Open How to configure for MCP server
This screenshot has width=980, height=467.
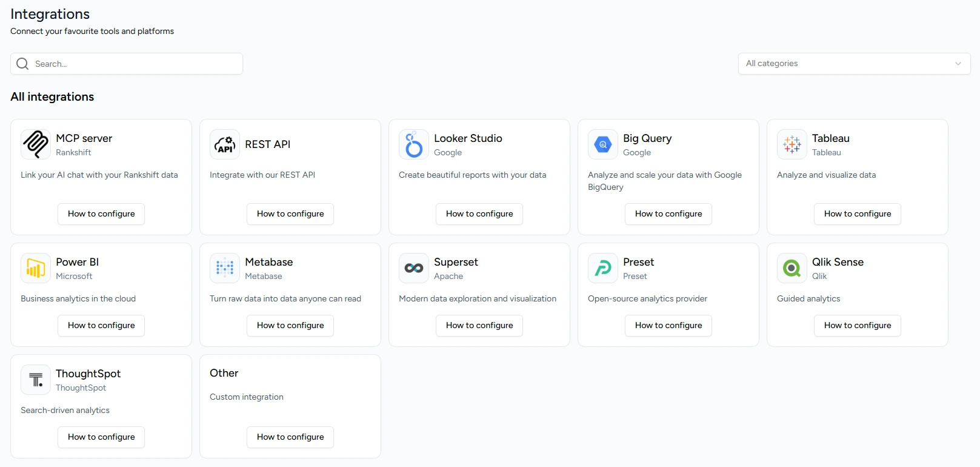click(x=101, y=214)
